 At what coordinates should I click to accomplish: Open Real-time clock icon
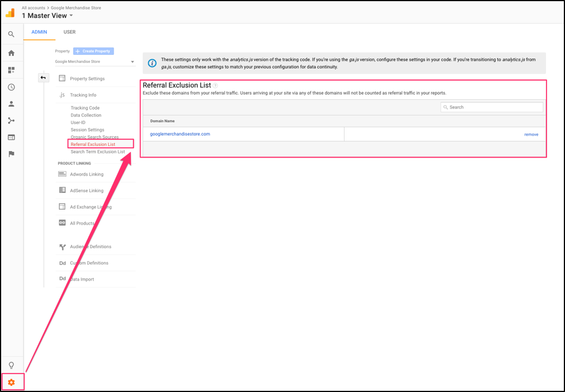click(x=11, y=87)
